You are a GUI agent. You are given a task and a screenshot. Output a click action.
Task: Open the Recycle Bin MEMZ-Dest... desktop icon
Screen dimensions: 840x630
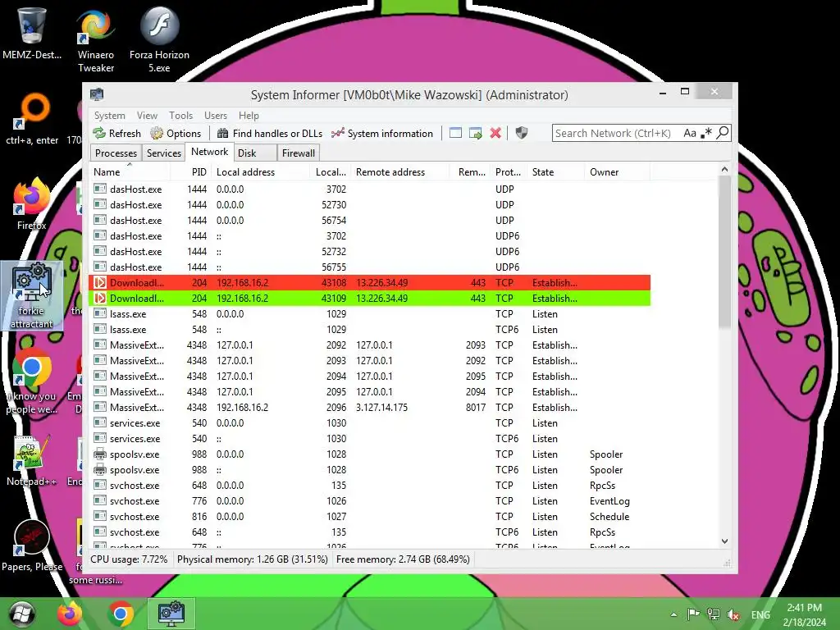(32, 34)
